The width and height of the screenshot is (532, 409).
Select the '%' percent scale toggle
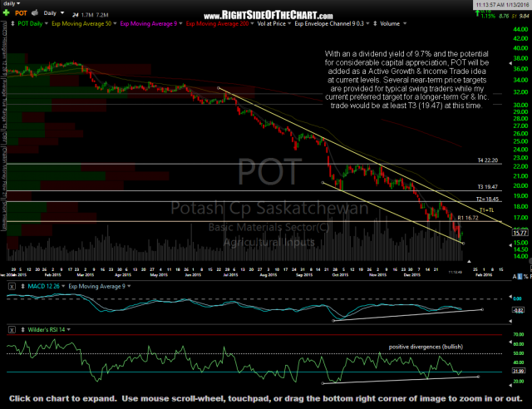click(x=525, y=277)
